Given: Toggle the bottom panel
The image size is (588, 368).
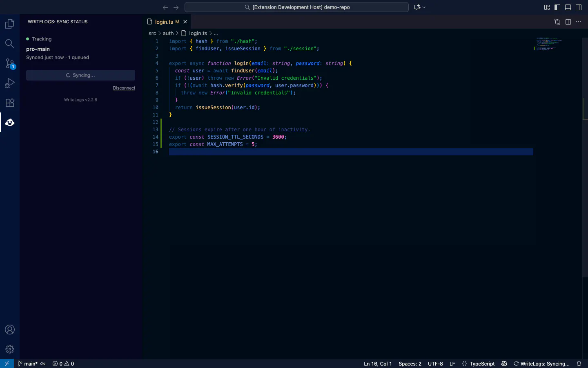Looking at the screenshot, I should pyautogui.click(x=568, y=7).
